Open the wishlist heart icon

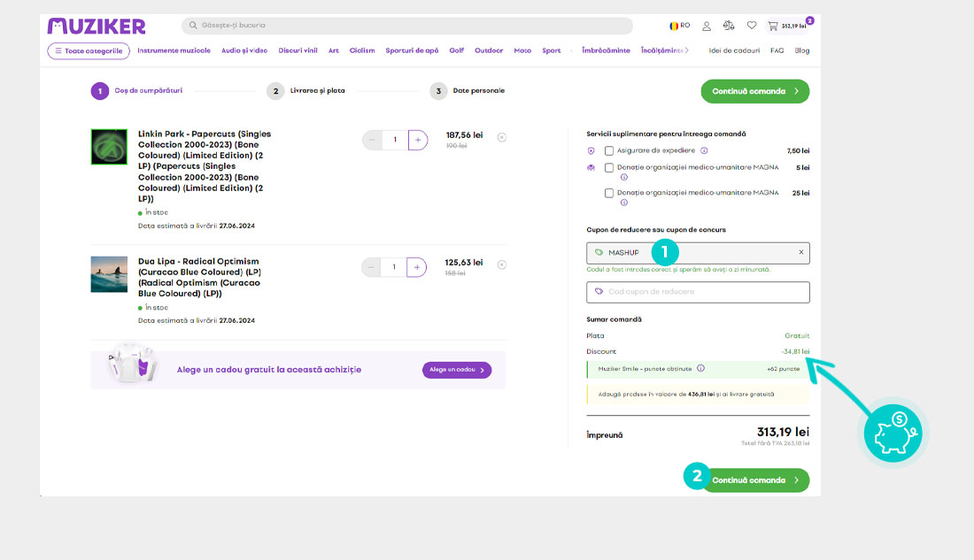click(x=752, y=26)
